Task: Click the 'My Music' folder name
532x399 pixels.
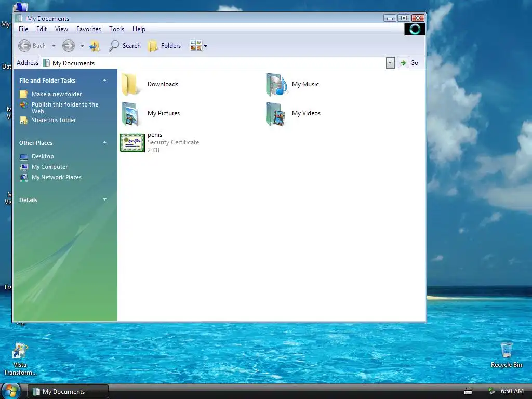Action: click(305, 84)
